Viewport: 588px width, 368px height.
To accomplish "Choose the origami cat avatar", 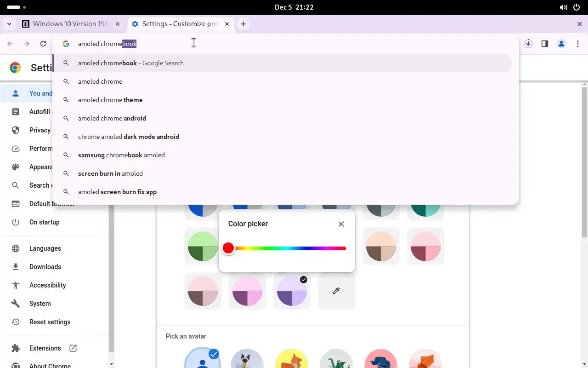I will [x=247, y=359].
